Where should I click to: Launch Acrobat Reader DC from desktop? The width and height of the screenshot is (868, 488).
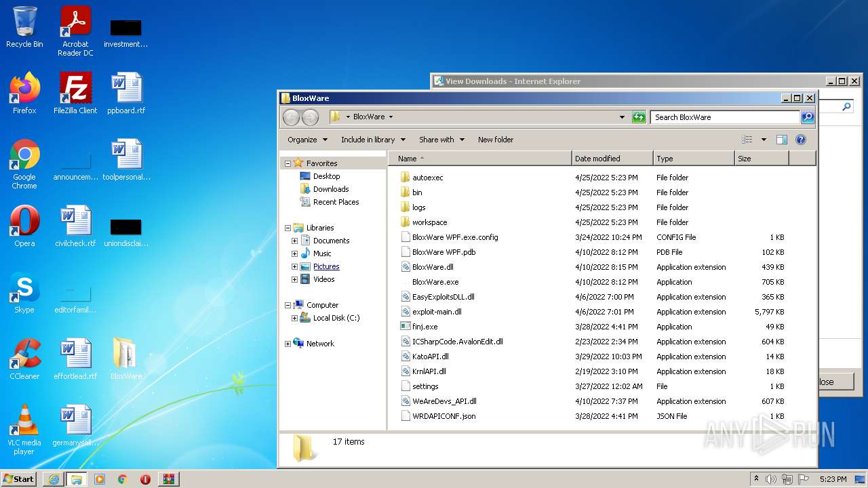[75, 31]
